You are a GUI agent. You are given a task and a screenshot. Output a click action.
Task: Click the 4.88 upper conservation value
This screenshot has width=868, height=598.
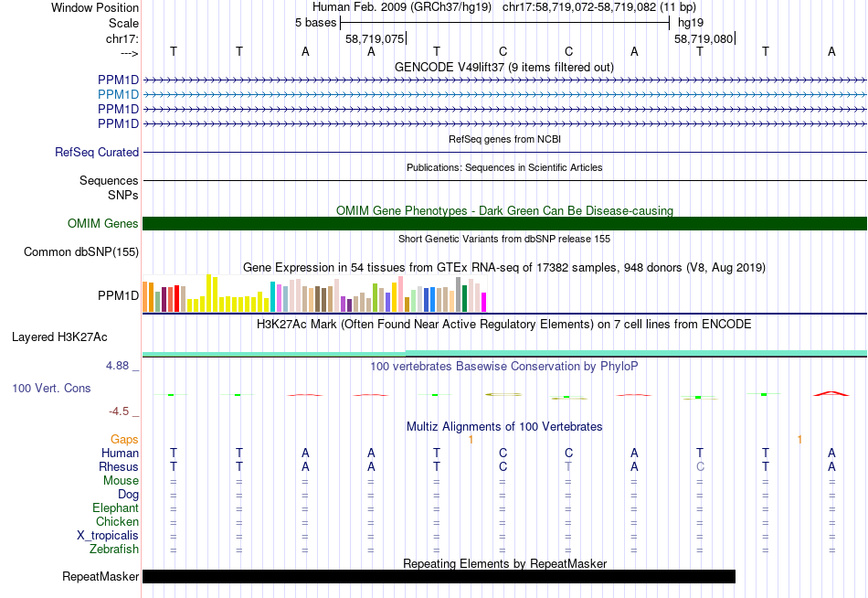[117, 366]
